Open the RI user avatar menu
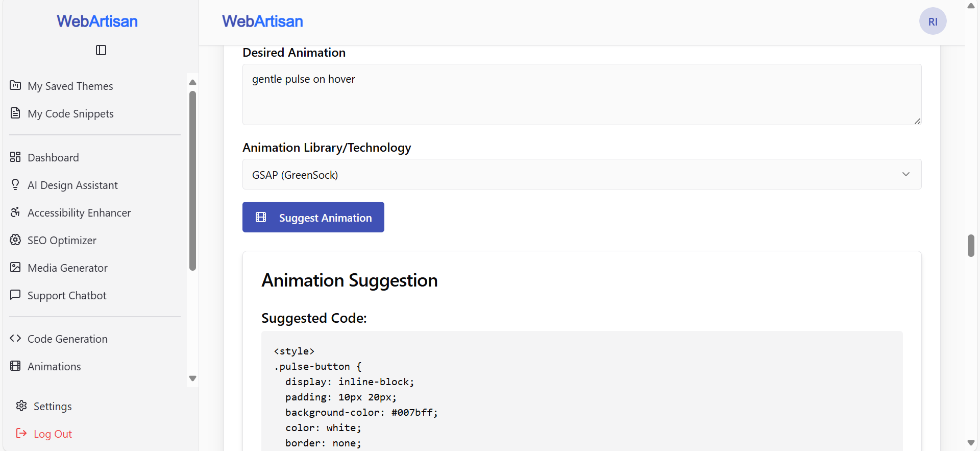Screen dimensions: 980x451 933,21
